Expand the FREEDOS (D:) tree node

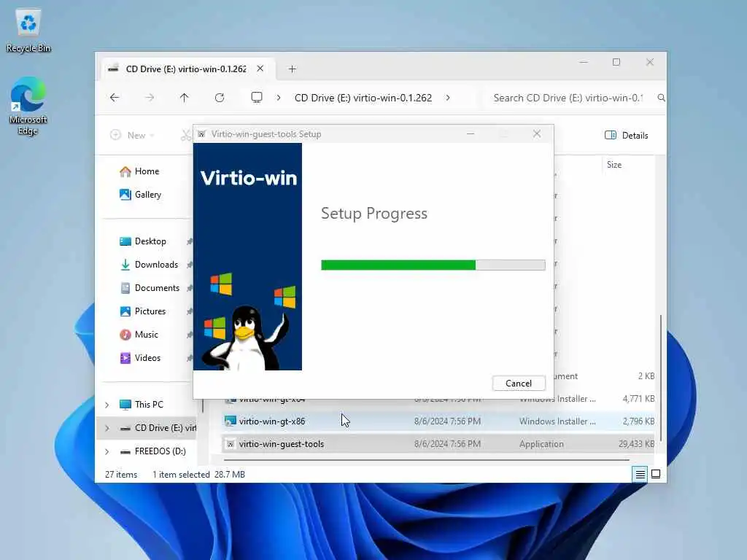[107, 451]
